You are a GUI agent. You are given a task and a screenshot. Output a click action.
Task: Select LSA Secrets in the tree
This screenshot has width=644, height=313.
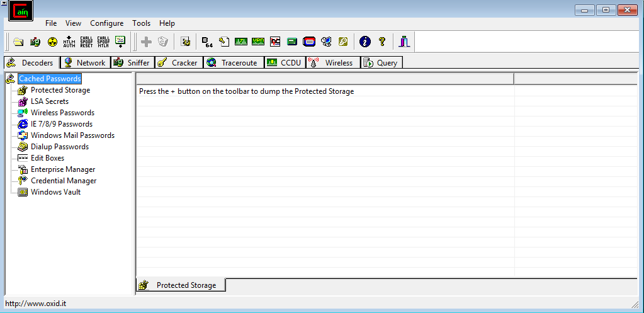point(49,101)
